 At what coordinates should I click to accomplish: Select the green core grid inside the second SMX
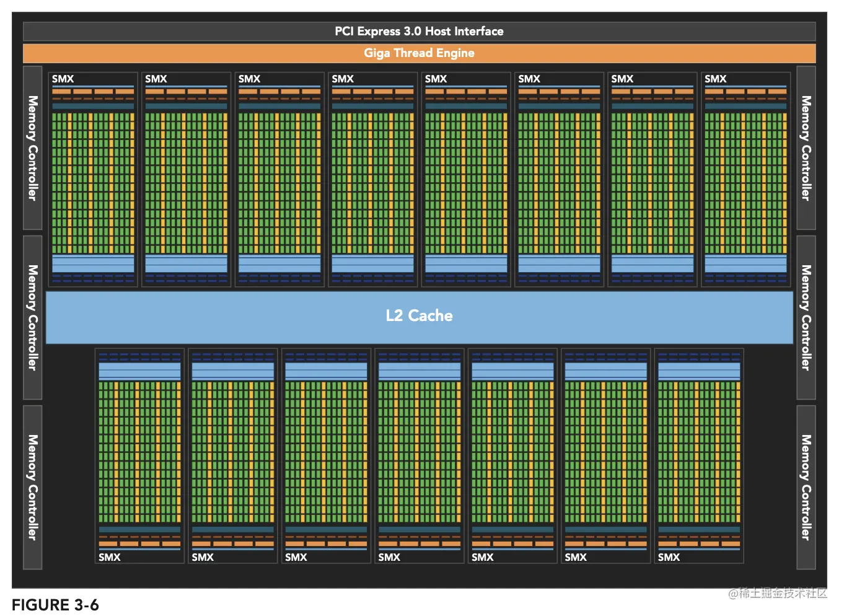185,183
